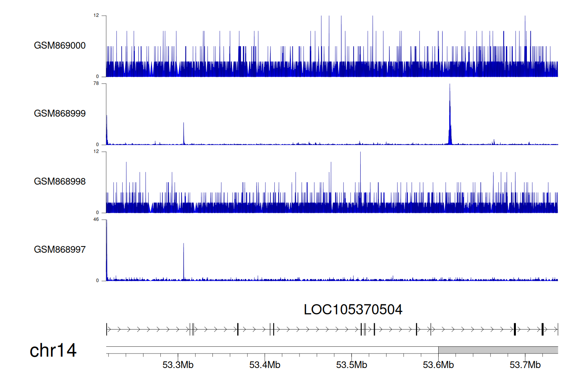
Task: Select the 53.6Mb axis position label
Action: 438,365
